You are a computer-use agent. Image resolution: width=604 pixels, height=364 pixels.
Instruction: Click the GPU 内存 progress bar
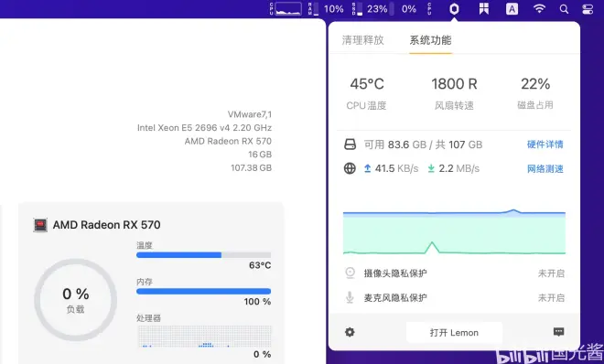pos(203,291)
